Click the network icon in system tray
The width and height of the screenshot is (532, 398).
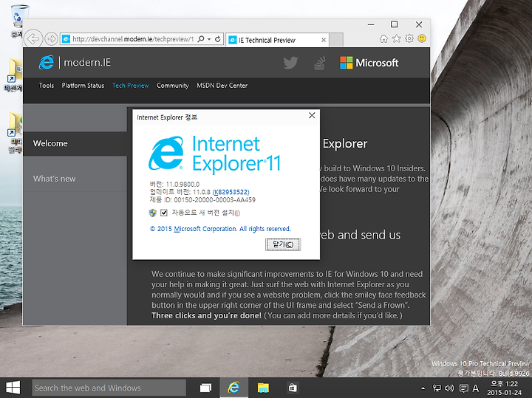[x=437, y=388]
